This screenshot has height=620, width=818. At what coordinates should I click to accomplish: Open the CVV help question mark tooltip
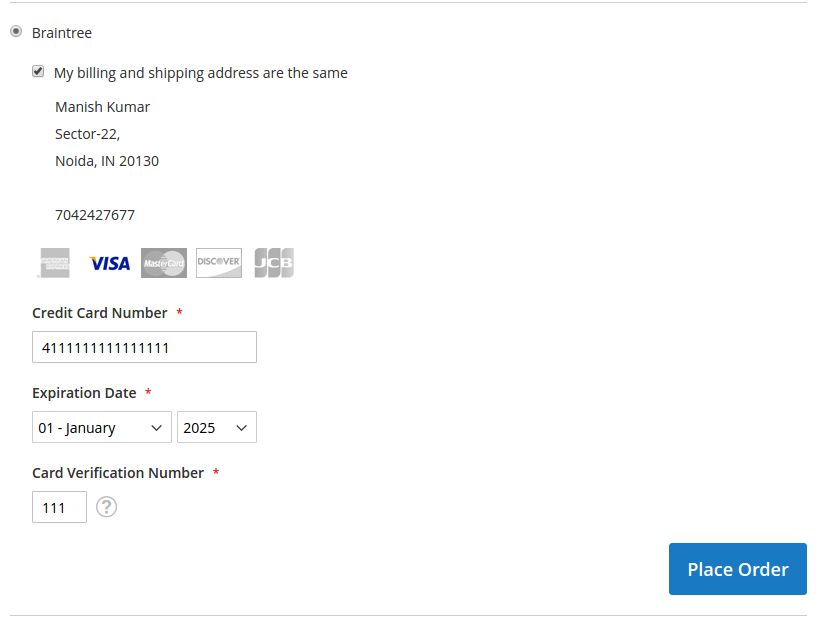pos(107,507)
